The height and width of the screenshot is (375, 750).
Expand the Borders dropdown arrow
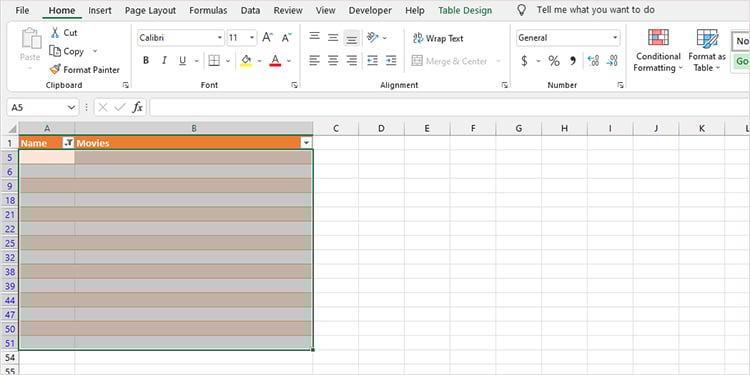[228, 61]
